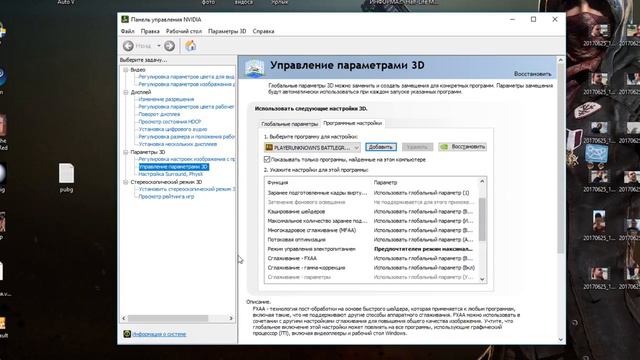Select 'Установить стереоскопический режим 3D' task
The image size is (640, 360).
(x=187, y=189)
